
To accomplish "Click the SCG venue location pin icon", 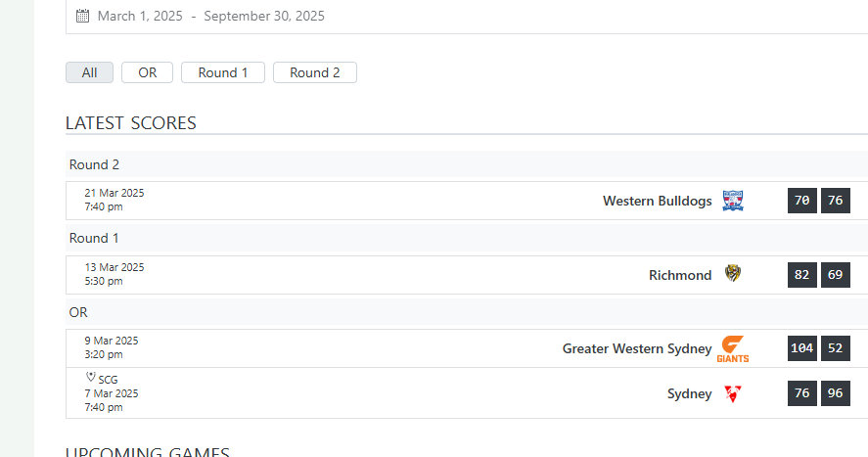I will point(91,377).
